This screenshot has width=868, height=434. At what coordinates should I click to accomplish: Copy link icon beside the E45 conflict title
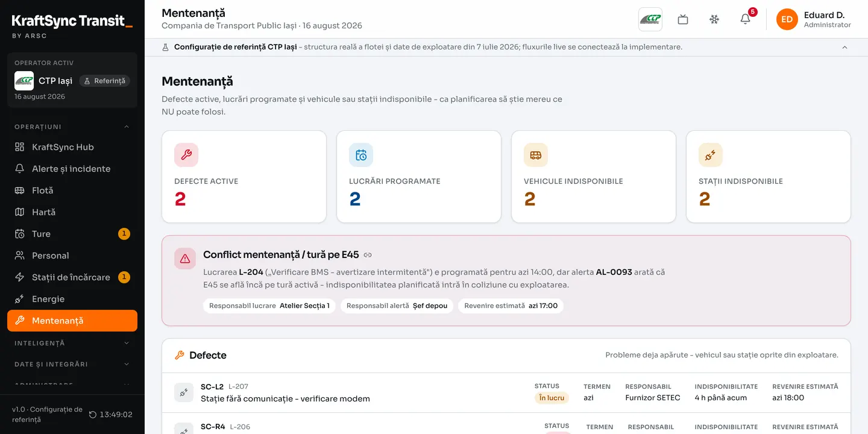pos(368,255)
